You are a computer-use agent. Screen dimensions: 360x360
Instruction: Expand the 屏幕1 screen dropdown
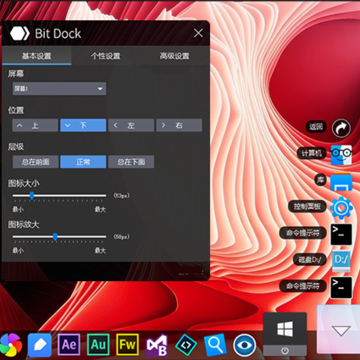59,89
